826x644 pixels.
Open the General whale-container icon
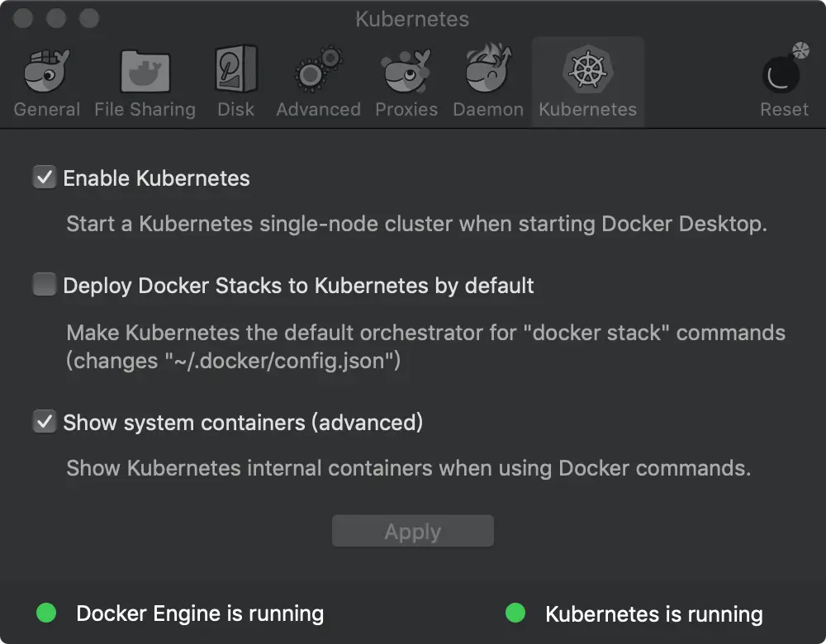point(46,74)
